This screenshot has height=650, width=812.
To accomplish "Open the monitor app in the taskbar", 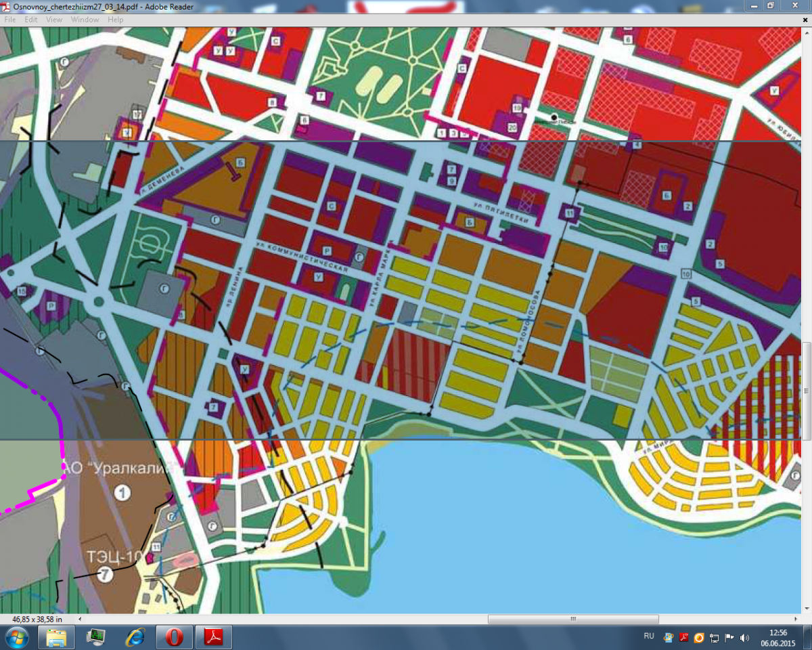I will pos(96,637).
